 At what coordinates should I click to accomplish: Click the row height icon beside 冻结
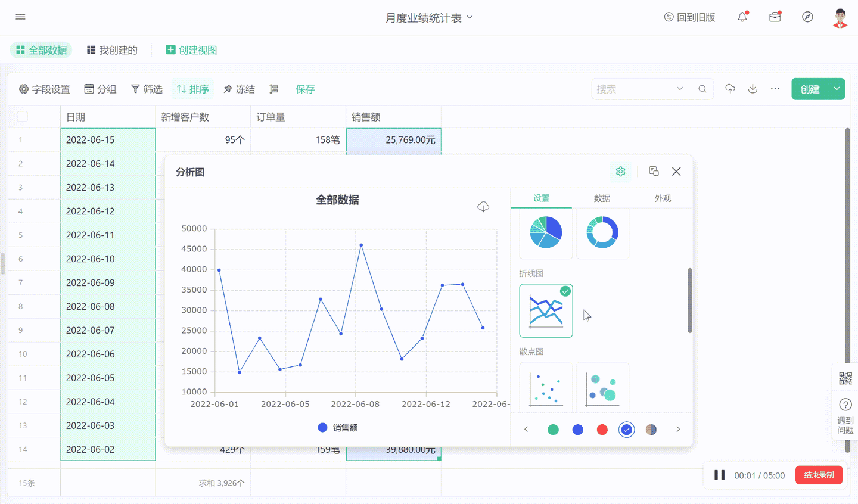click(274, 89)
